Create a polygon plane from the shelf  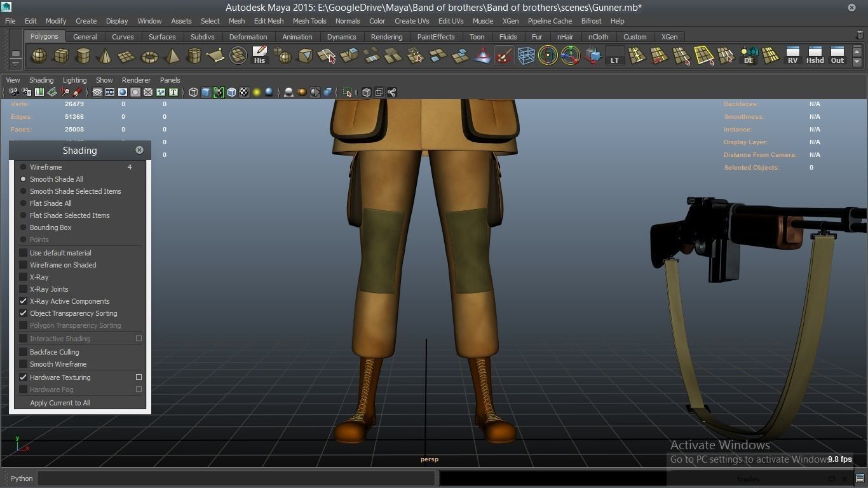tap(127, 56)
